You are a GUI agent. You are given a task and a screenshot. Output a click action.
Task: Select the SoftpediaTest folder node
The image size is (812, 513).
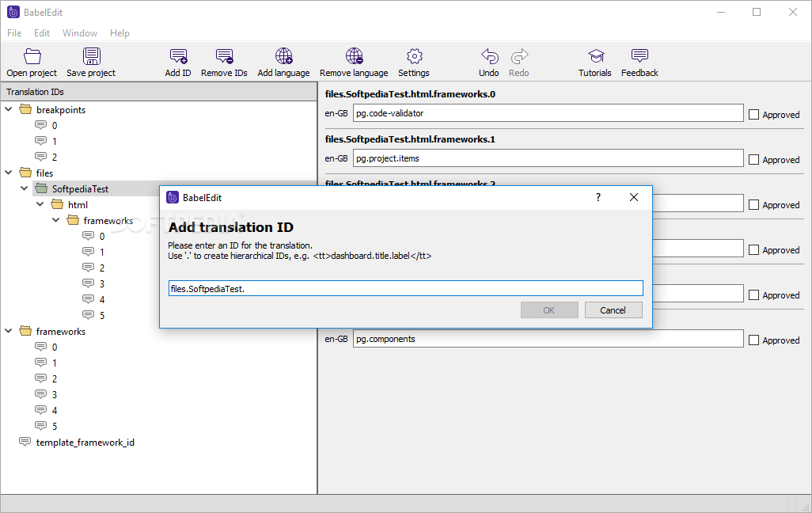[x=80, y=189]
